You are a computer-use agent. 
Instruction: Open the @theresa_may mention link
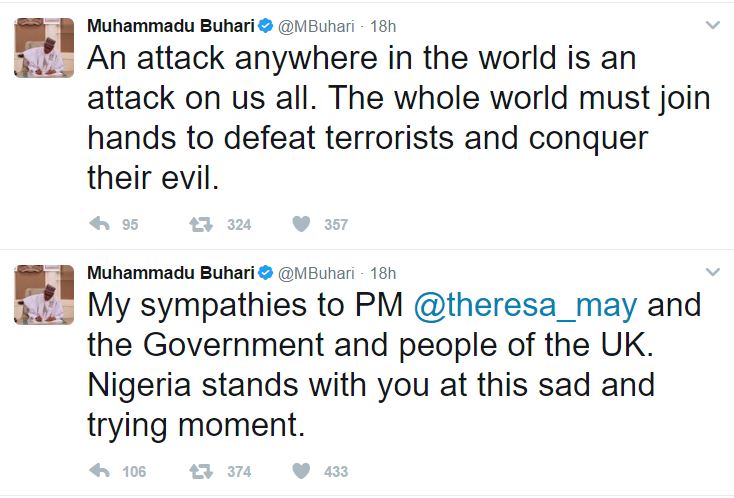[526, 305]
